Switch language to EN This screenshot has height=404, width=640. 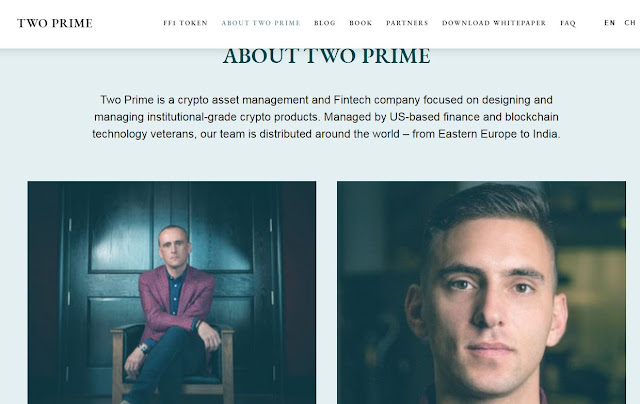[x=610, y=23]
